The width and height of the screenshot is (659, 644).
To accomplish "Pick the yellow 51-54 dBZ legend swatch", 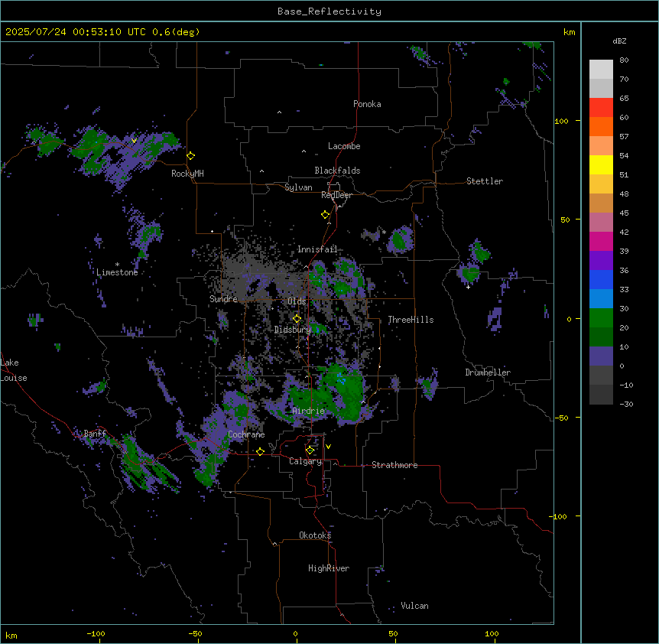I will point(601,164).
